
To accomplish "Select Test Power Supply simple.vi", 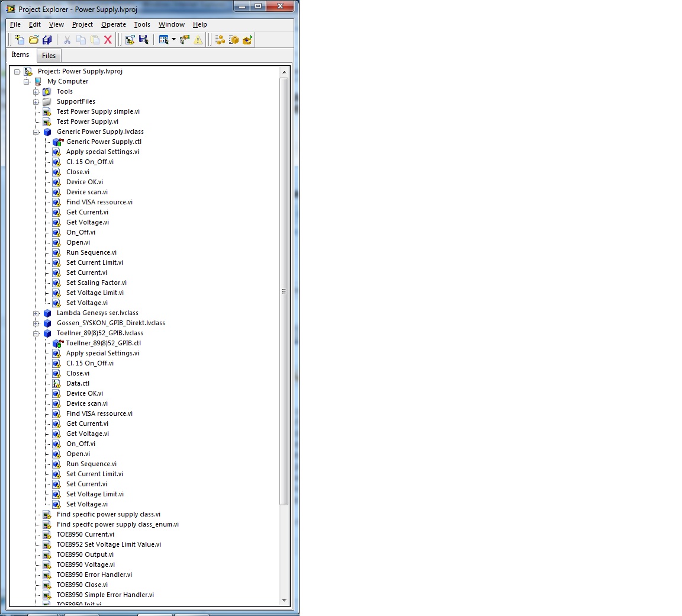I will [x=98, y=111].
